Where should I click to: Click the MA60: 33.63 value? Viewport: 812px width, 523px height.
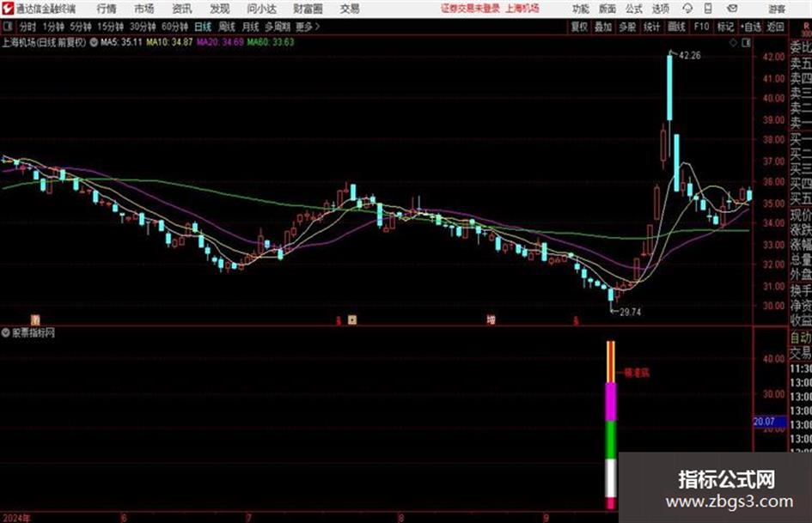[271, 42]
